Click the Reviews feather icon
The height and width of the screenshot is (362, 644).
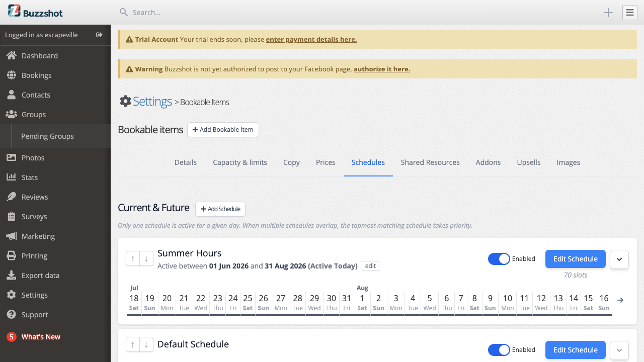tap(11, 197)
